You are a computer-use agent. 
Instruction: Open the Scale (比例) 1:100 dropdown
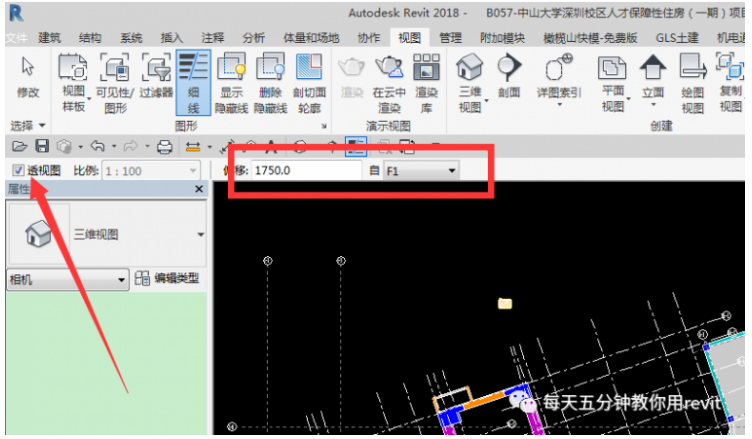tap(151, 171)
